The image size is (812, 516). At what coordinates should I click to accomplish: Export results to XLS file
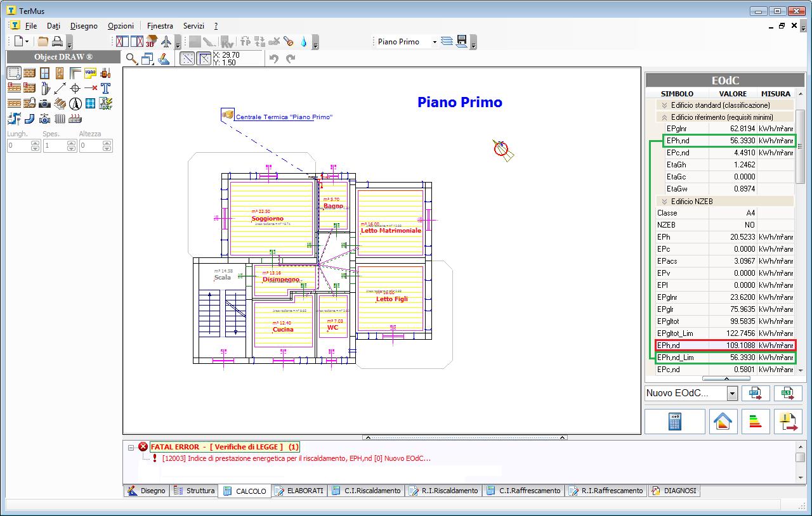click(788, 393)
